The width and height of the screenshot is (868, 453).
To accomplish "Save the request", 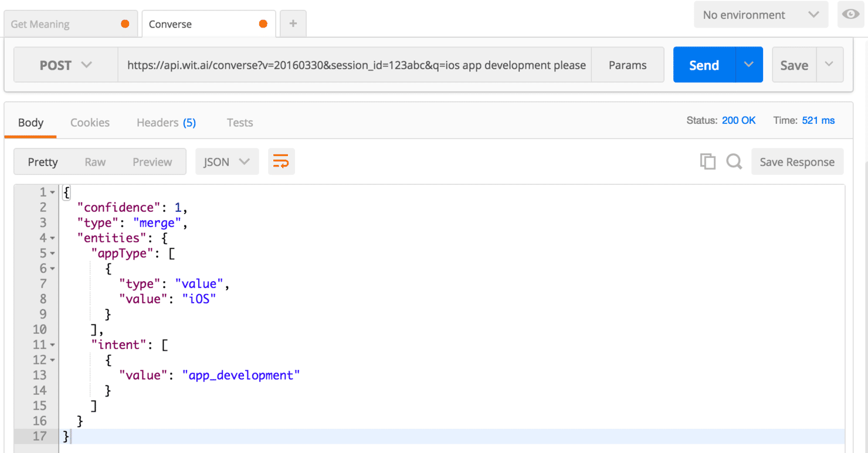I will (794, 65).
